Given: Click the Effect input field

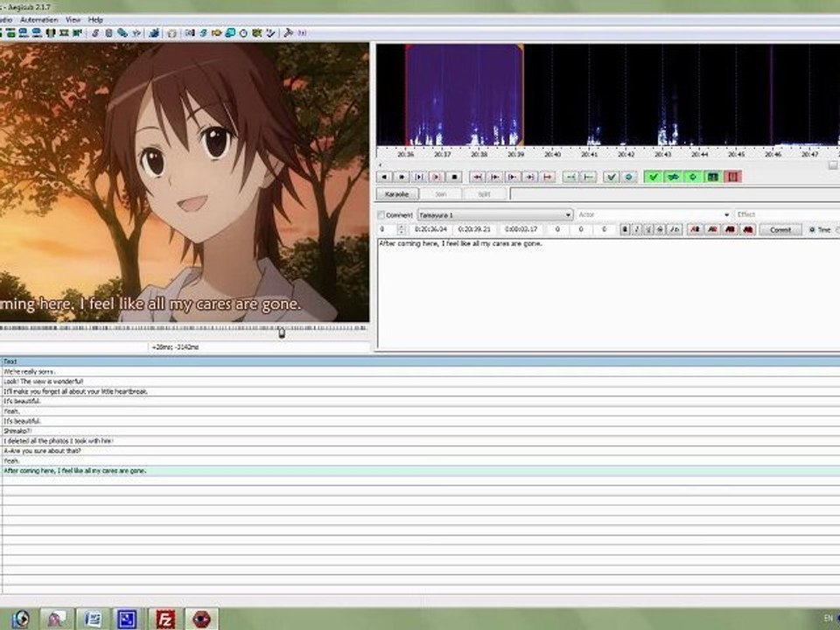Looking at the screenshot, I should (x=787, y=215).
